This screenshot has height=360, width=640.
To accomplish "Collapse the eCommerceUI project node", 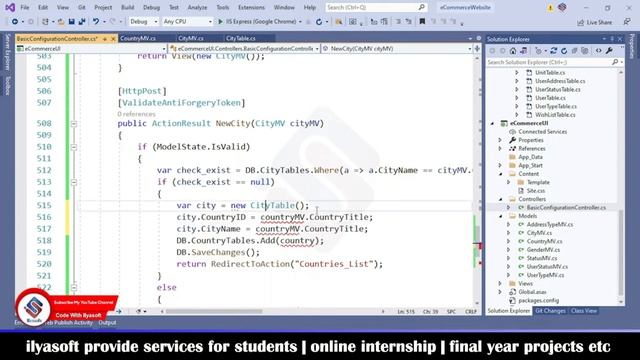I will (492, 123).
